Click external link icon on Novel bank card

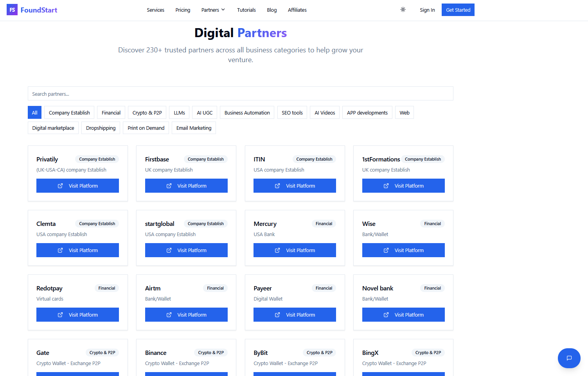386,315
